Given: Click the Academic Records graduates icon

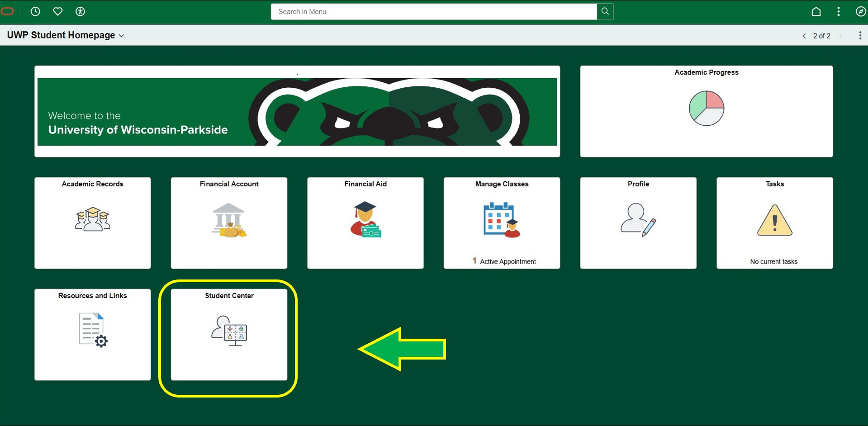Looking at the screenshot, I should [x=93, y=219].
